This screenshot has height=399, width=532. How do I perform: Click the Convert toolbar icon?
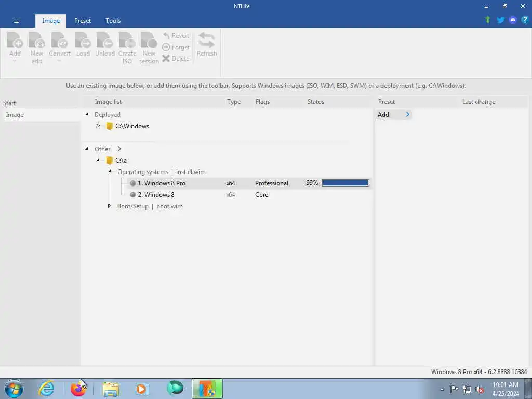click(59, 41)
